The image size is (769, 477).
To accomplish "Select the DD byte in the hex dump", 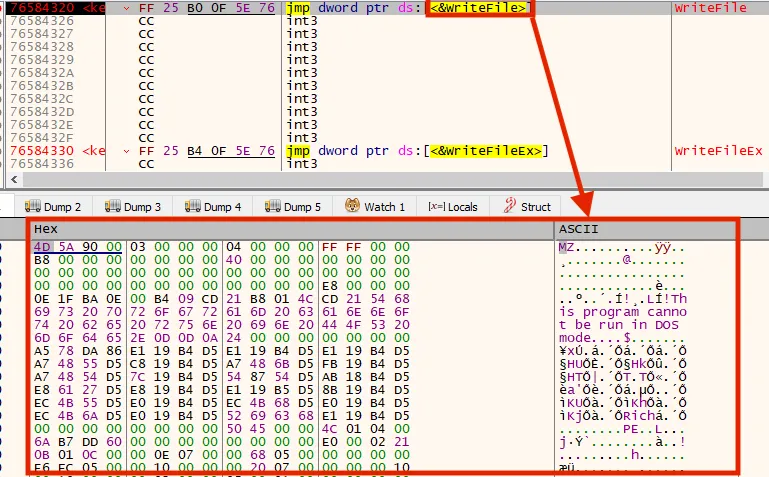I will click(x=90, y=442).
